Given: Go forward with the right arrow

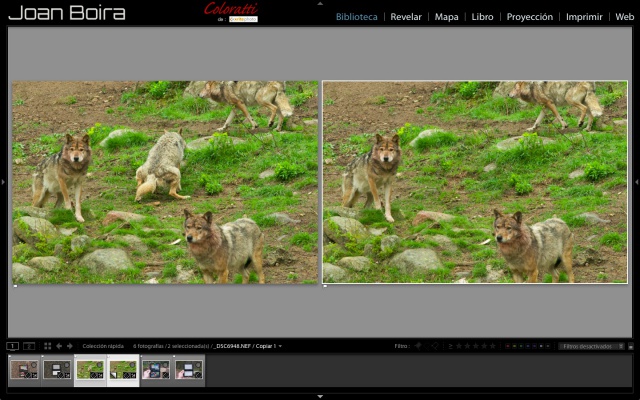Looking at the screenshot, I should click(69, 346).
